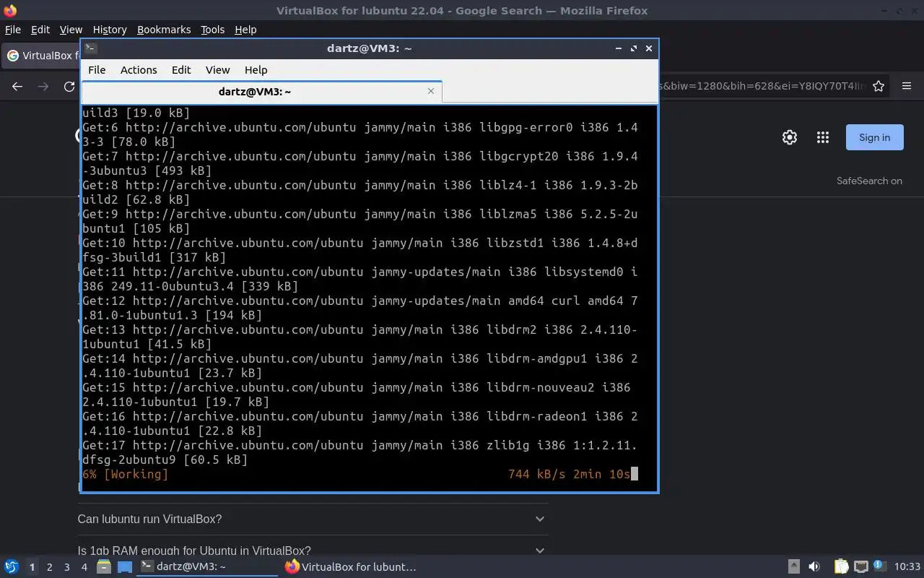This screenshot has width=924, height=578.
Task: Bring Firefox to front from the taskbar
Action: pos(352,567)
